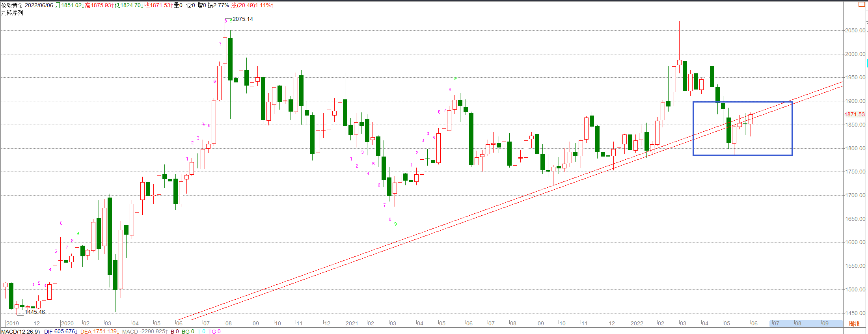Click the current price 1871.53 on axis

(854, 114)
